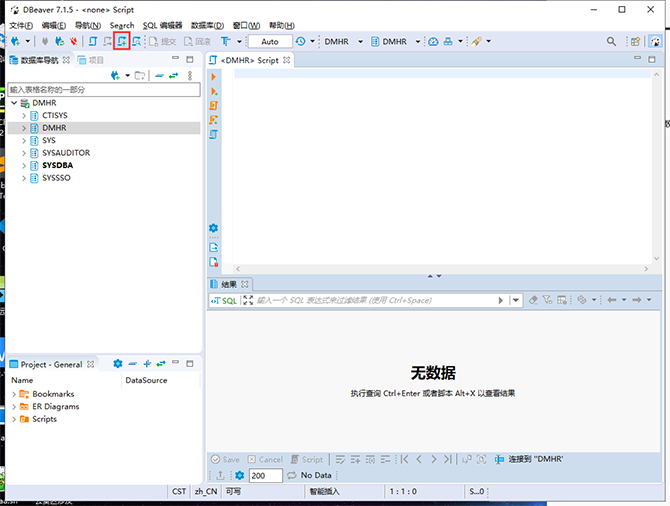
Task: Click the fetch size field showing 200
Action: [266, 475]
